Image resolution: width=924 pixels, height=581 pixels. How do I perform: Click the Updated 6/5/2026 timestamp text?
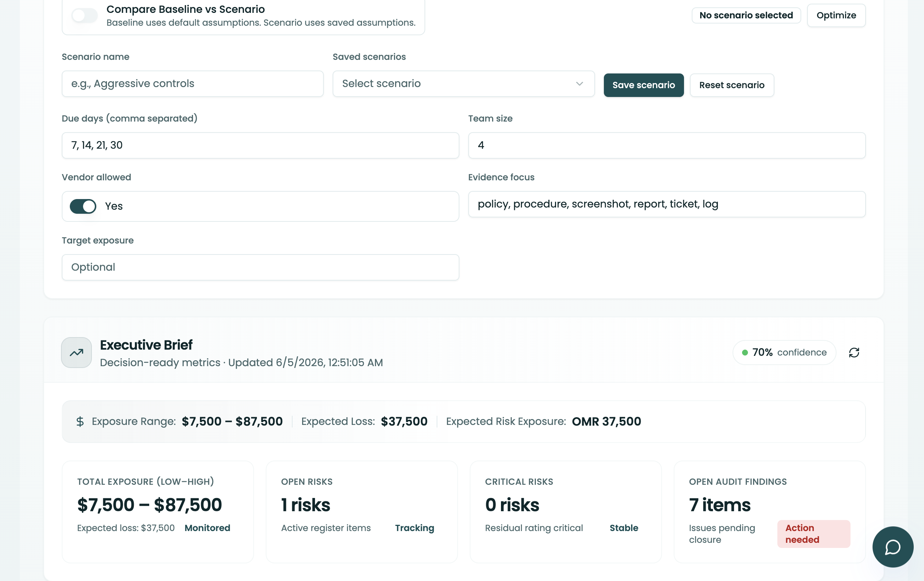point(305,363)
